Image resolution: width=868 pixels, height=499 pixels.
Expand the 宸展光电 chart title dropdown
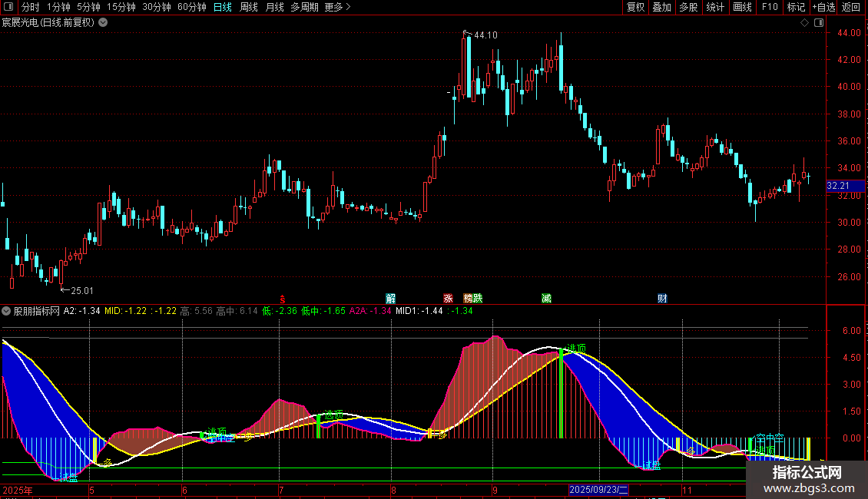[103, 22]
